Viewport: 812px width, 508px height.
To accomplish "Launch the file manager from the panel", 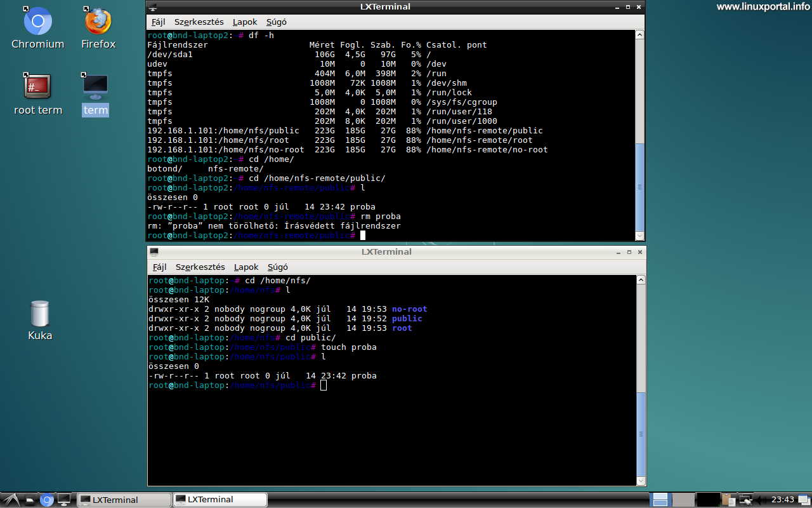I will tap(30, 500).
